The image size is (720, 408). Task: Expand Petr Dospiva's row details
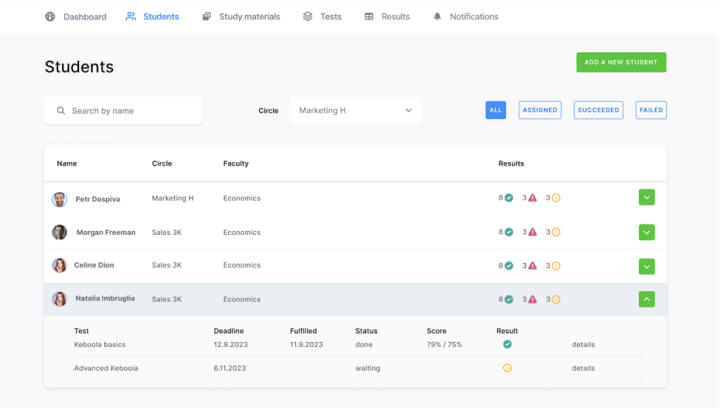(x=647, y=198)
